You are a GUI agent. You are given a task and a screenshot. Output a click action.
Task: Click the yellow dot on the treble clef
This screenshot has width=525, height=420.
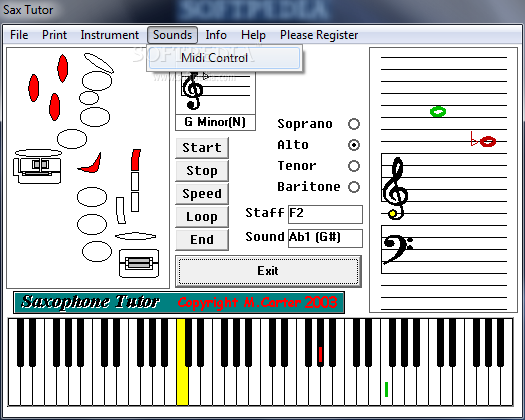coord(393,213)
